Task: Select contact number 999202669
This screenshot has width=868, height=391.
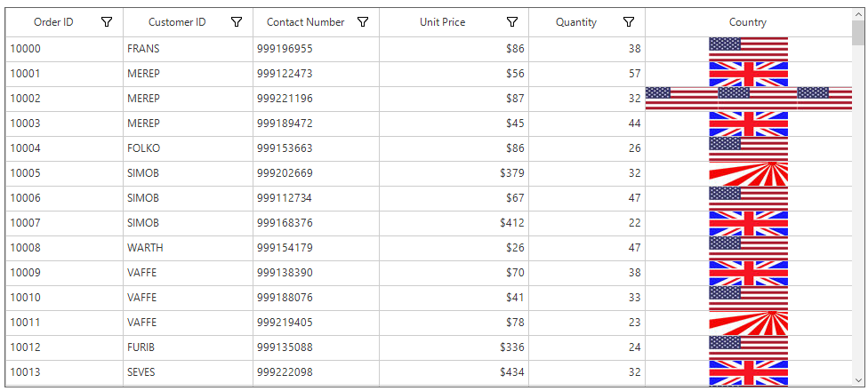Action: (x=316, y=173)
